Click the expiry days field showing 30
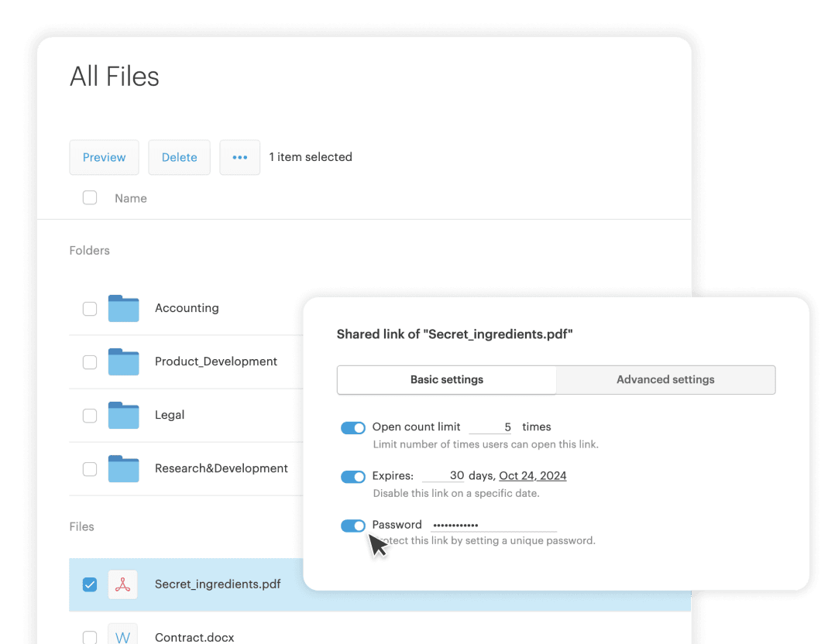Image resolution: width=821 pixels, height=644 pixels. tap(443, 475)
